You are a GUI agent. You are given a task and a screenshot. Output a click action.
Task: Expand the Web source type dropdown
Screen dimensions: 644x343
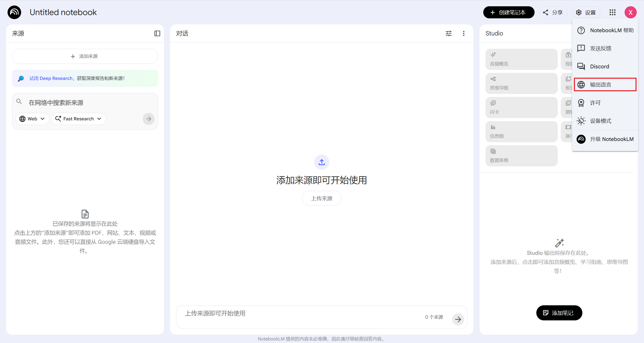click(x=32, y=119)
